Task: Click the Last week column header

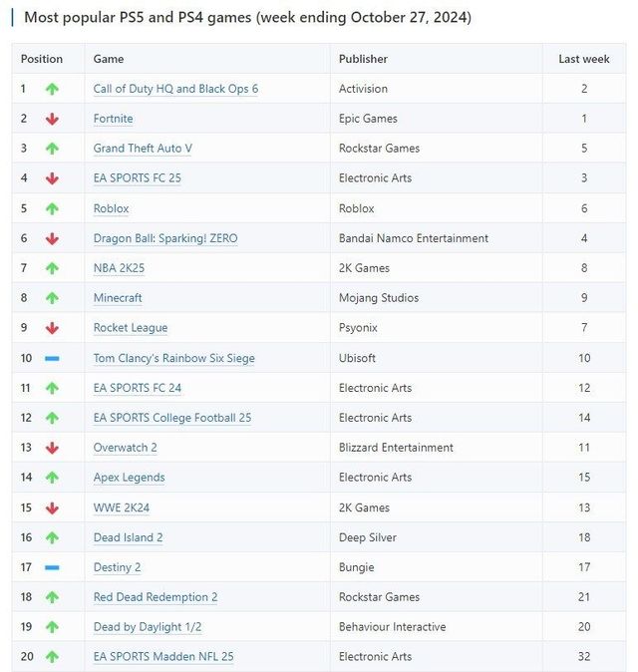Action: click(x=584, y=59)
